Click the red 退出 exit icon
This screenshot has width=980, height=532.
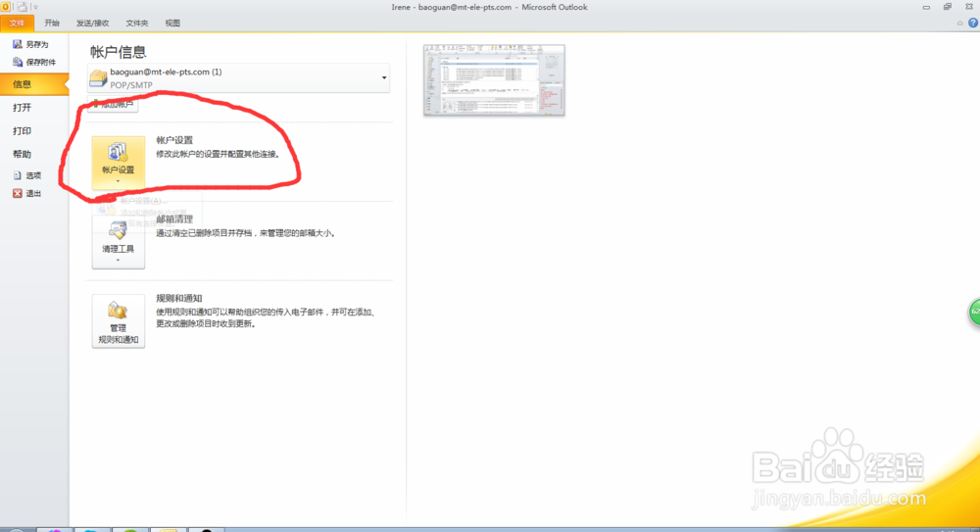[18, 194]
